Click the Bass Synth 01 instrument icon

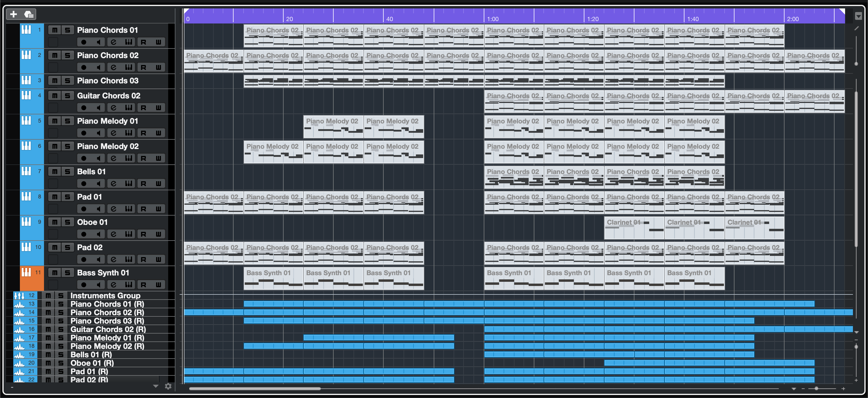click(26, 272)
